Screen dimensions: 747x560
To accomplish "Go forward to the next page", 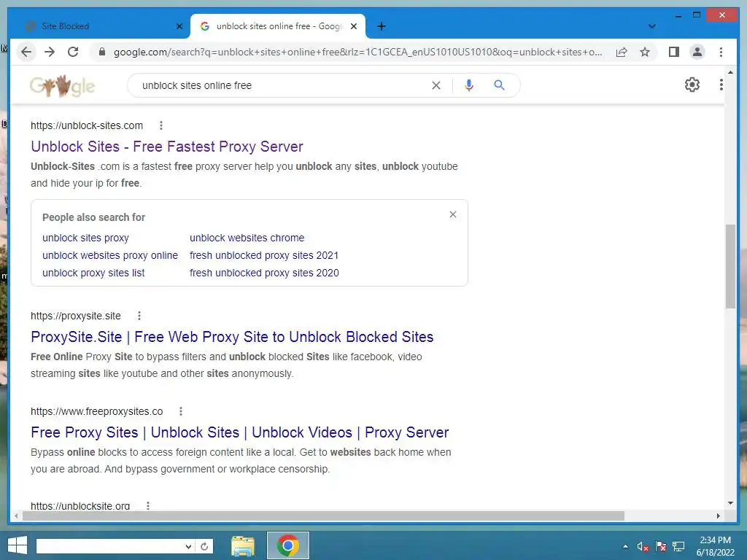I will pyautogui.click(x=50, y=52).
